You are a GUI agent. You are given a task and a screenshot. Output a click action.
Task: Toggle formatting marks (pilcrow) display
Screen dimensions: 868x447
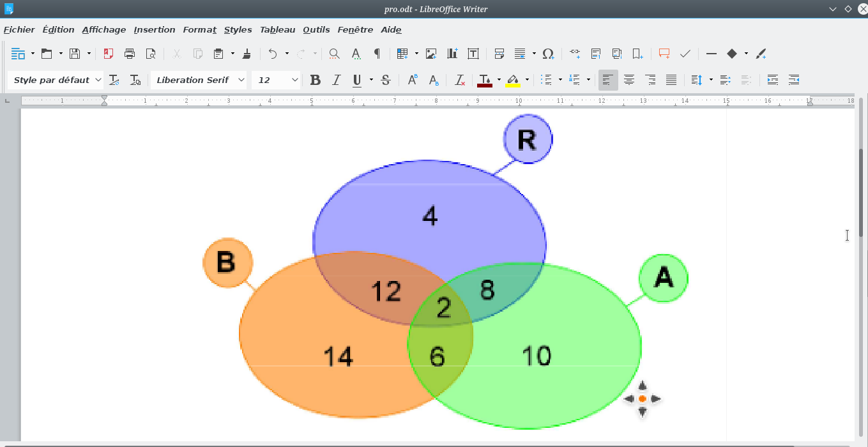[377, 54]
